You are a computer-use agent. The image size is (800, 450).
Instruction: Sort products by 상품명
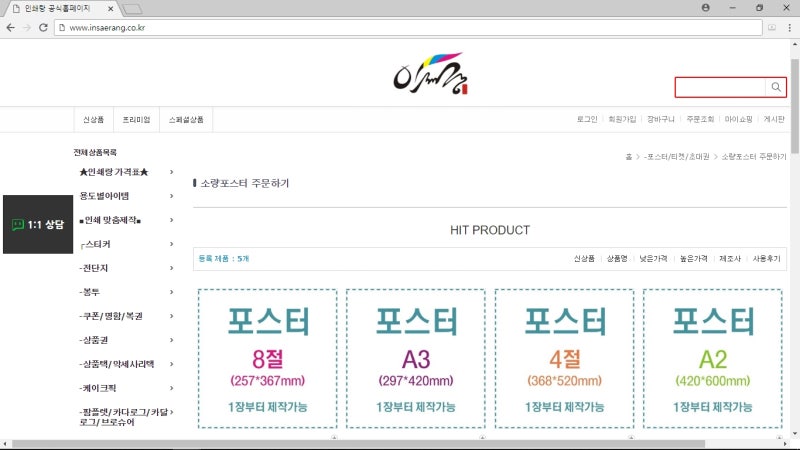tap(617, 259)
